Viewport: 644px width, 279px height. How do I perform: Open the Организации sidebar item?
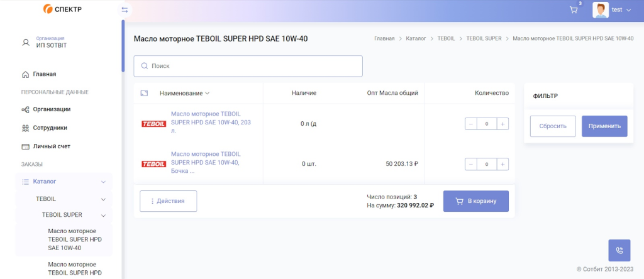[52, 109]
